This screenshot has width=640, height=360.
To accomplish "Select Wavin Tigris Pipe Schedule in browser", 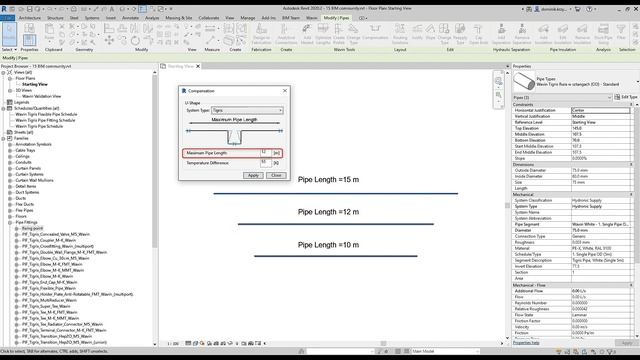I will tap(39, 127).
